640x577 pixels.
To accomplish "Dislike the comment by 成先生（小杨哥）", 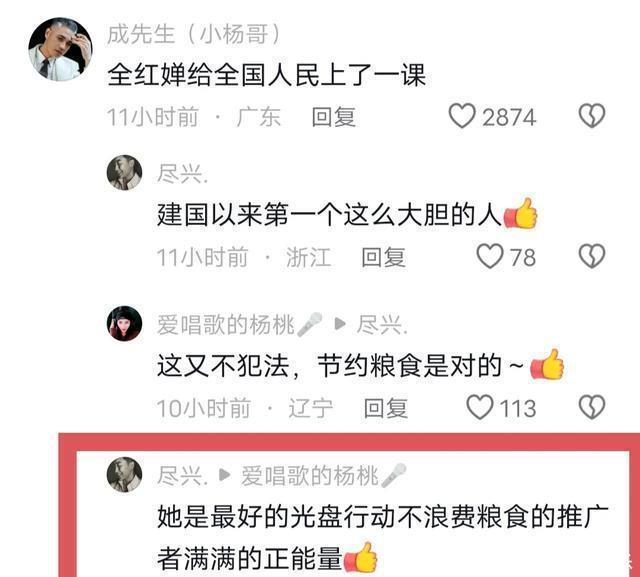I will pyautogui.click(x=592, y=116).
